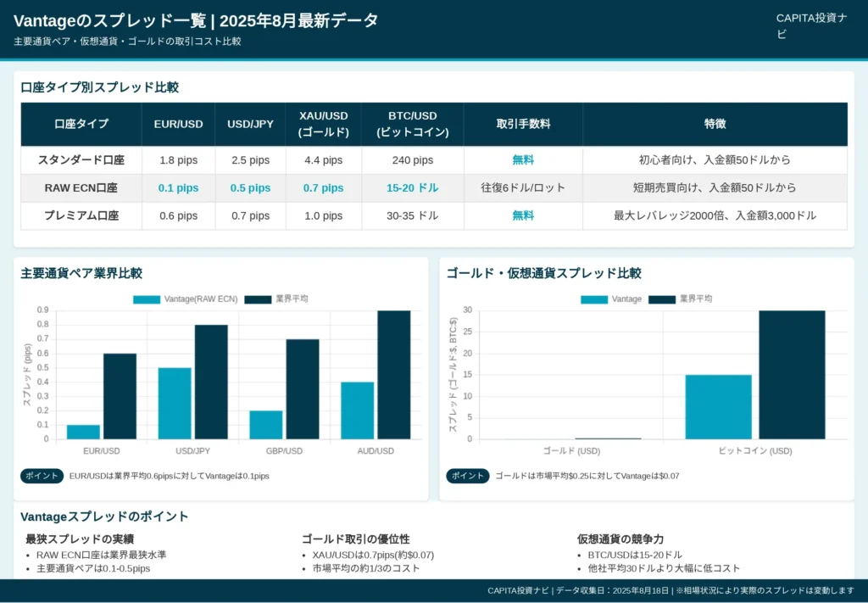
Task: Click the ポイント badge under ゴールド chart
Action: click(x=468, y=476)
